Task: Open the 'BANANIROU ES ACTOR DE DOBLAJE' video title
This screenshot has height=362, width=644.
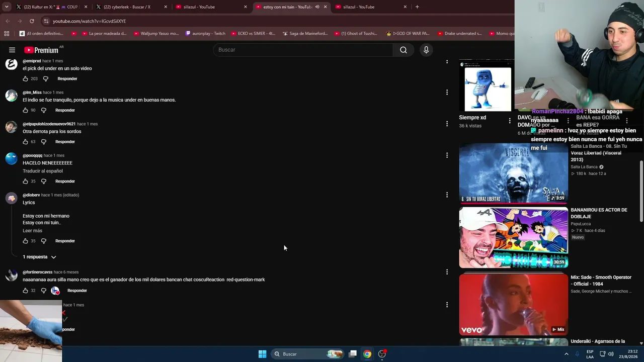Action: coord(599,213)
